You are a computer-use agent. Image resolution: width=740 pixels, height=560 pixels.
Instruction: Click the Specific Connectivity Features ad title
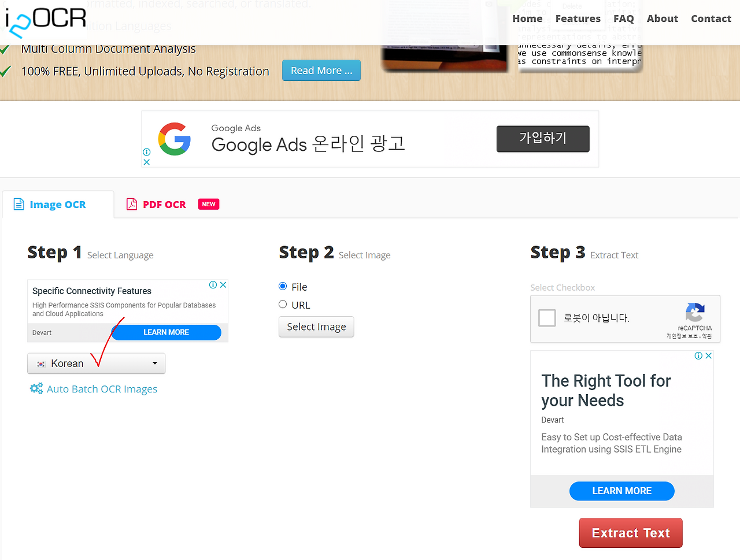pos(92,291)
